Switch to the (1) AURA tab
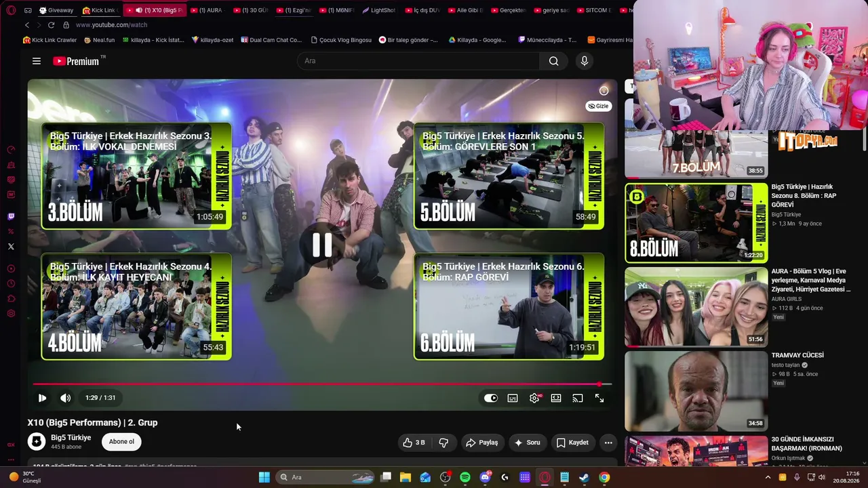This screenshot has height=488, width=868. pyautogui.click(x=206, y=10)
